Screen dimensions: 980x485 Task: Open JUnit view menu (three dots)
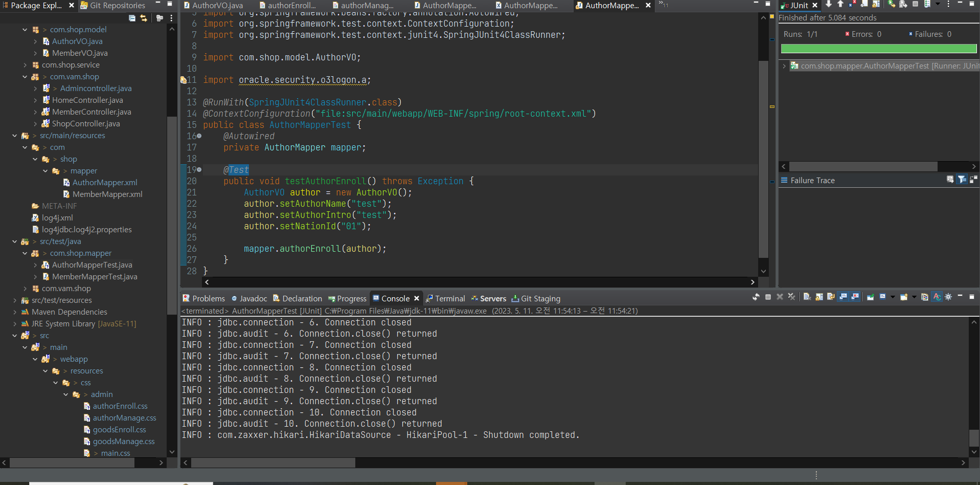(948, 4)
